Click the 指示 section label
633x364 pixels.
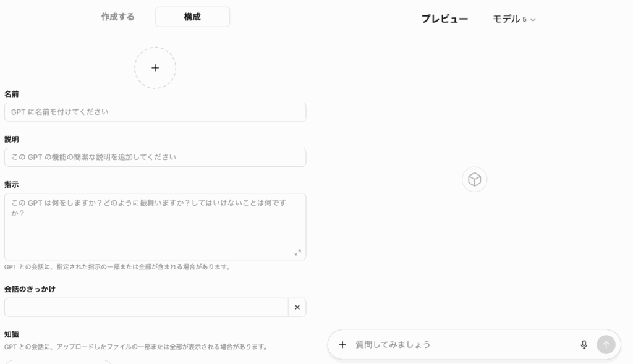click(x=12, y=185)
